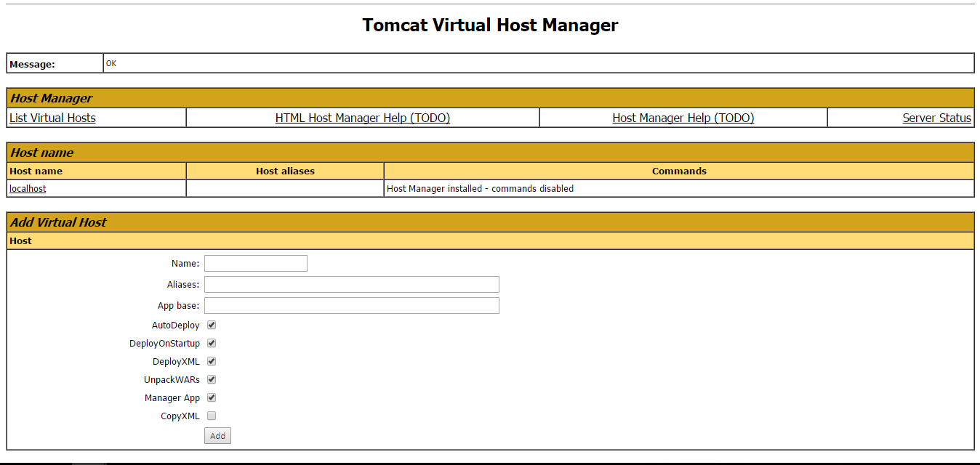
Task: Click the OK message text
Action: 111,63
